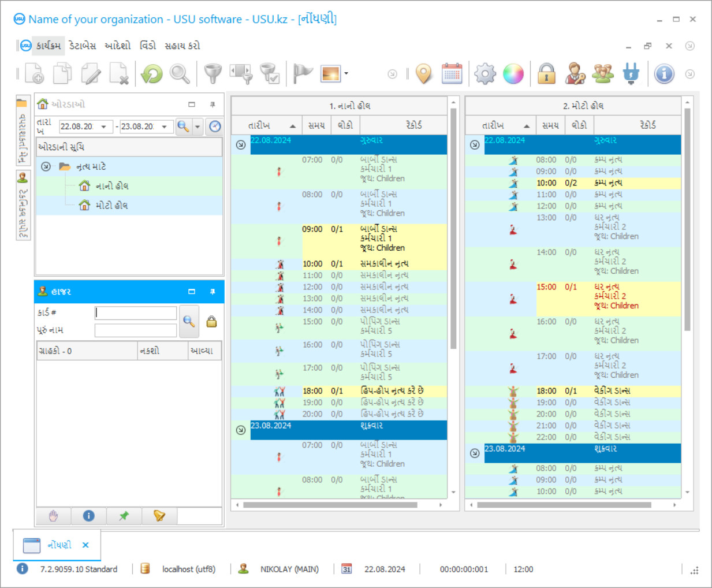Click the hand icon button at panel bottom
Image resolution: width=712 pixels, height=588 pixels.
pyautogui.click(x=54, y=516)
